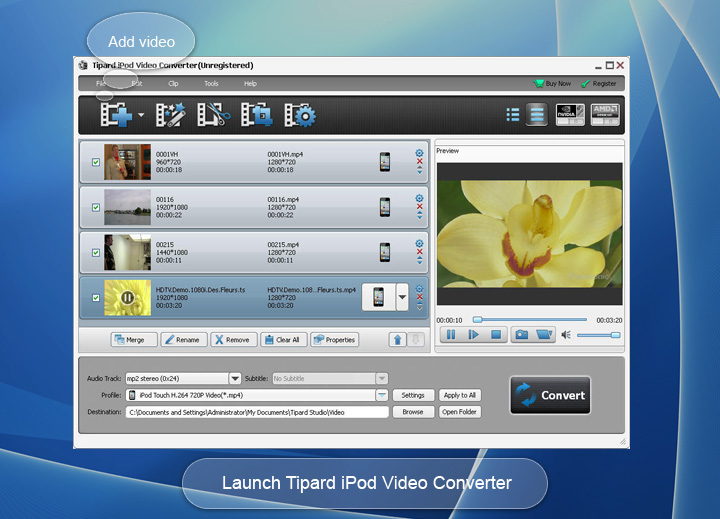Screen dimensions: 720x519
Task: Select the 00215 video thumbnail
Action: click(127, 252)
